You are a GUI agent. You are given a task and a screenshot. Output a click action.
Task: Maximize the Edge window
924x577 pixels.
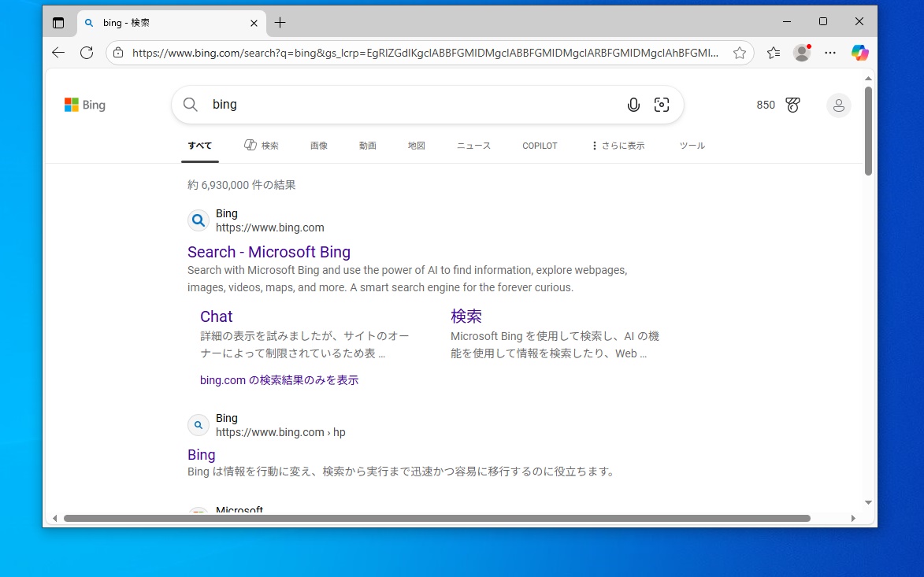coord(823,22)
